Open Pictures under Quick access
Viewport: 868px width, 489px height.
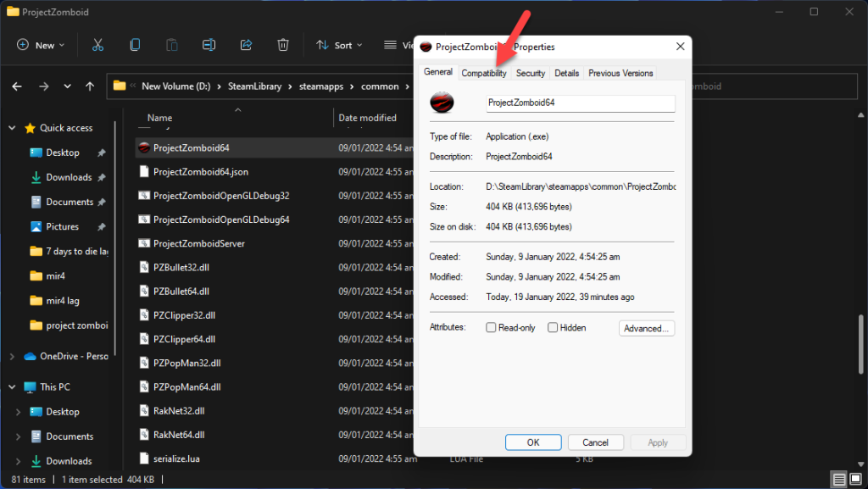62,227
